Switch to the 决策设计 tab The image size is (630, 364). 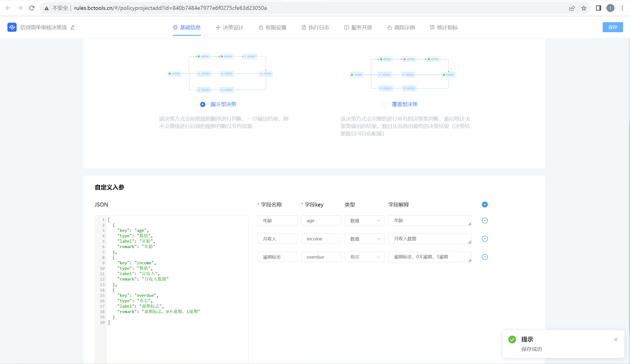(x=229, y=28)
